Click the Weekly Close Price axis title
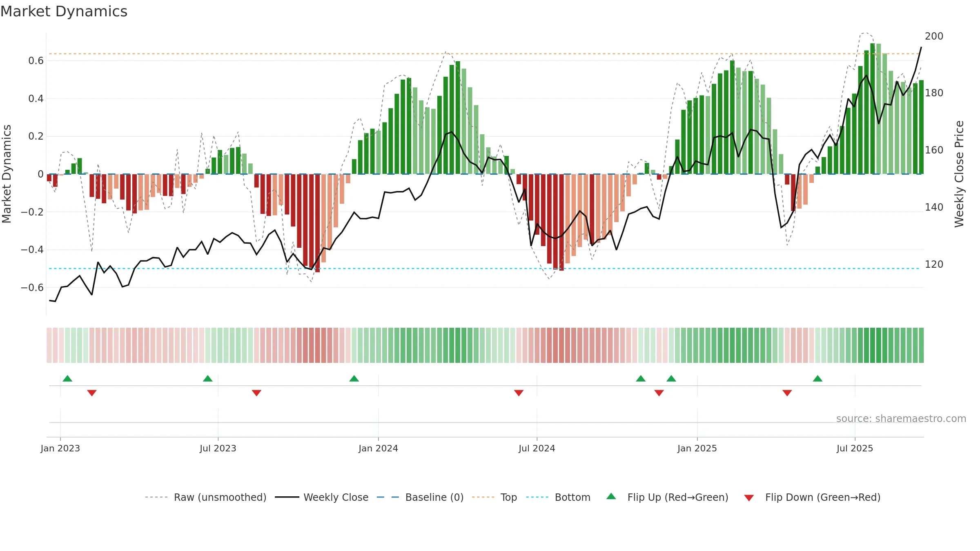This screenshot has height=551, width=980. point(959,174)
